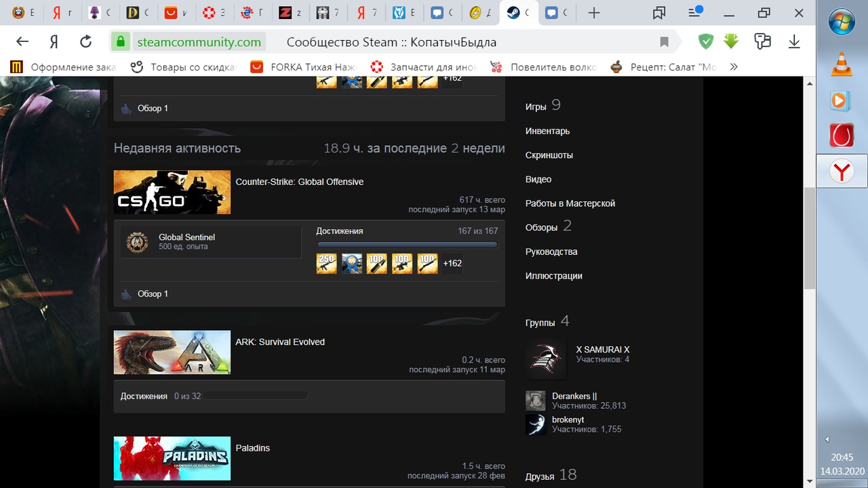The image size is (868, 488).
Task: Open the Иллюстрации profile link
Action: tap(554, 276)
